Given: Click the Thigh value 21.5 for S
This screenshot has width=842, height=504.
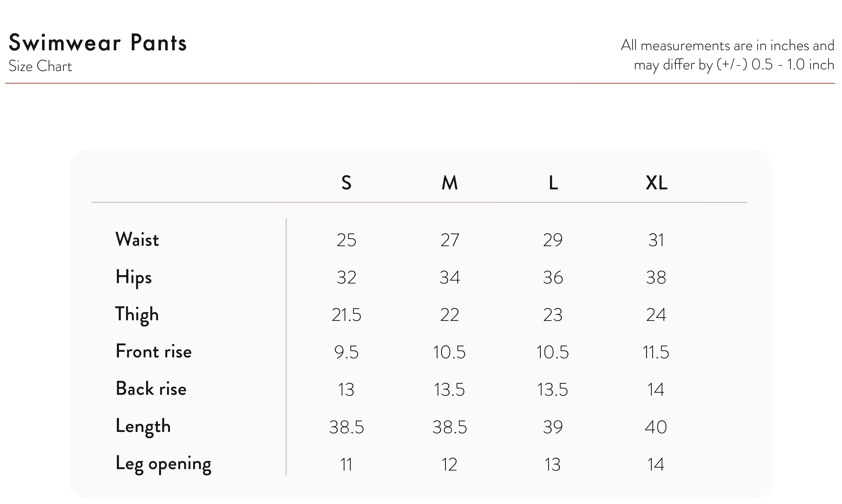Looking at the screenshot, I should point(346,315).
